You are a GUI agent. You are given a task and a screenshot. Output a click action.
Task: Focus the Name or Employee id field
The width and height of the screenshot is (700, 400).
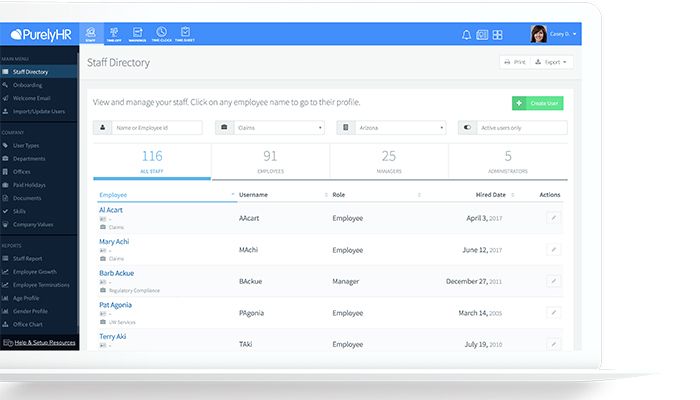point(157,128)
